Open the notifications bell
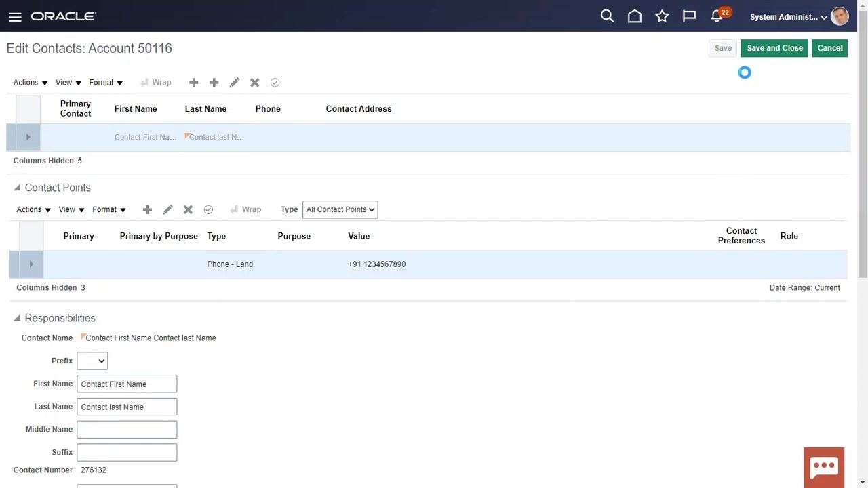 (717, 16)
